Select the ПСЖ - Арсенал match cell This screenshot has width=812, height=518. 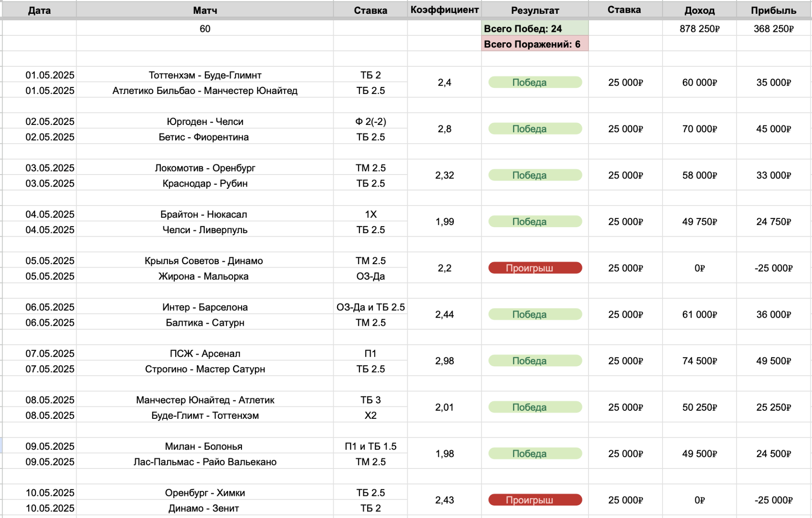pyautogui.click(x=205, y=354)
